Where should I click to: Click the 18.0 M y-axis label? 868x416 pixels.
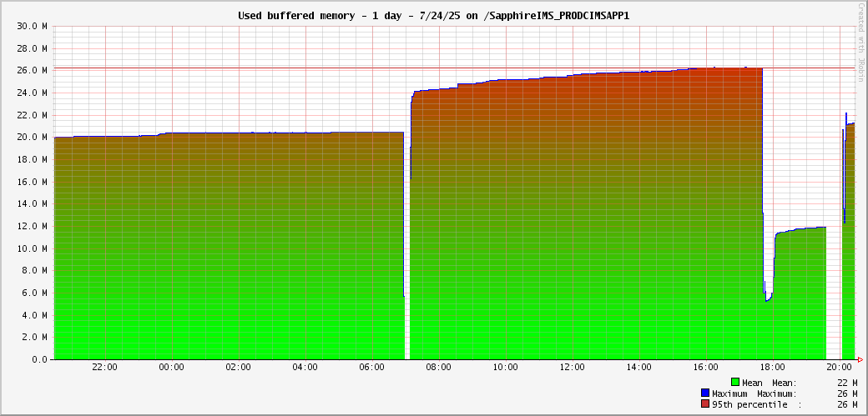click(33, 159)
